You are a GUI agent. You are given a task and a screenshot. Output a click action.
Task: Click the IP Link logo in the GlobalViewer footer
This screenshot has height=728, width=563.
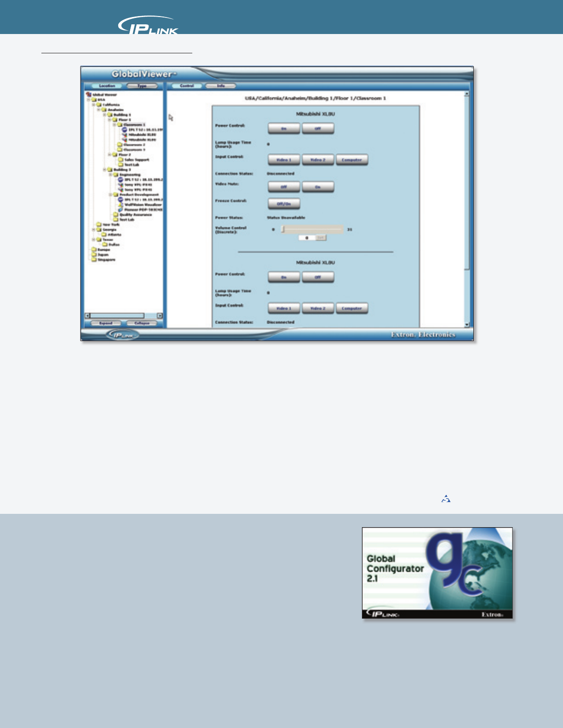(122, 335)
